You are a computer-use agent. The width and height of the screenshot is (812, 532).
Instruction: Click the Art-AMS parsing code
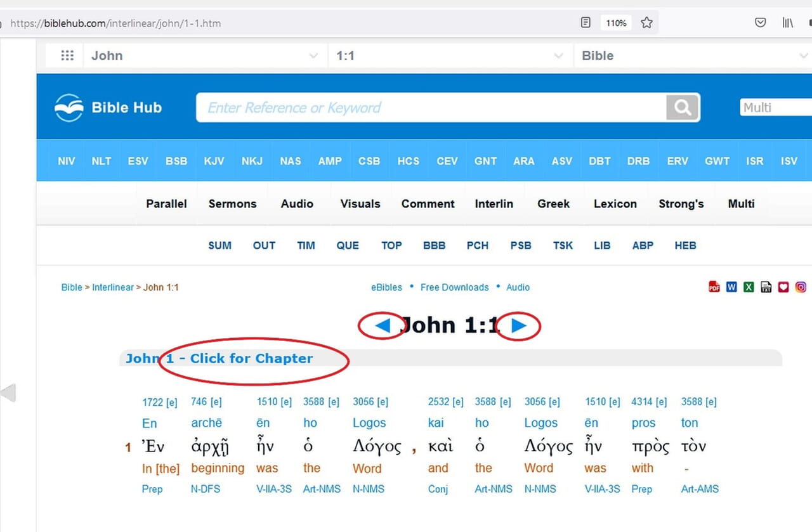(700, 489)
